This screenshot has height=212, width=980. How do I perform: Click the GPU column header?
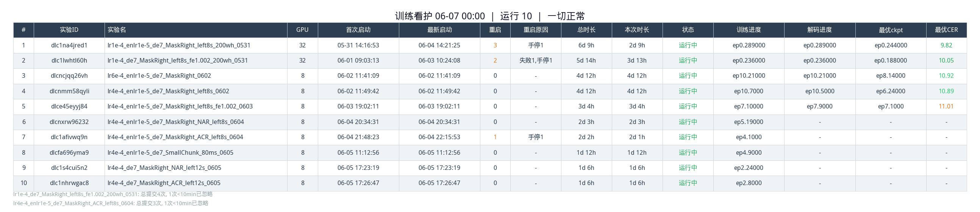pos(302,30)
